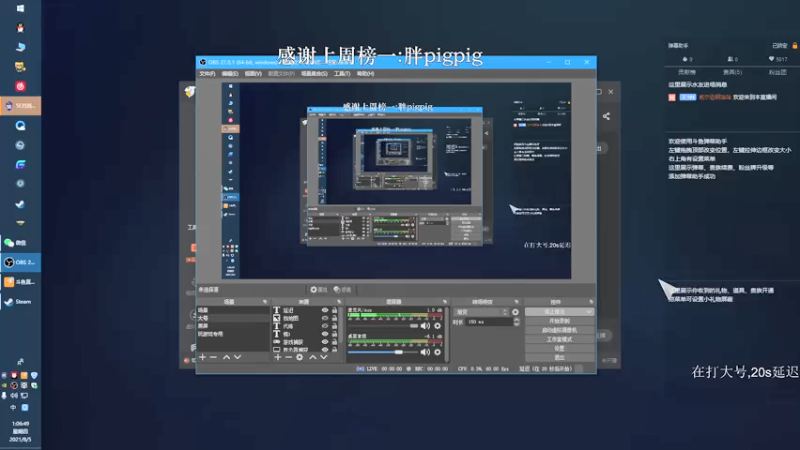Select 黑屏 scene in scenes list
This screenshot has height=450, width=800.
coord(233,326)
